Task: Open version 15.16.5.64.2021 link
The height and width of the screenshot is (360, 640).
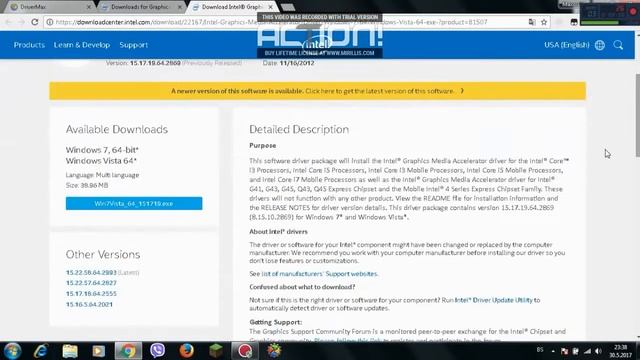Action: point(89,304)
